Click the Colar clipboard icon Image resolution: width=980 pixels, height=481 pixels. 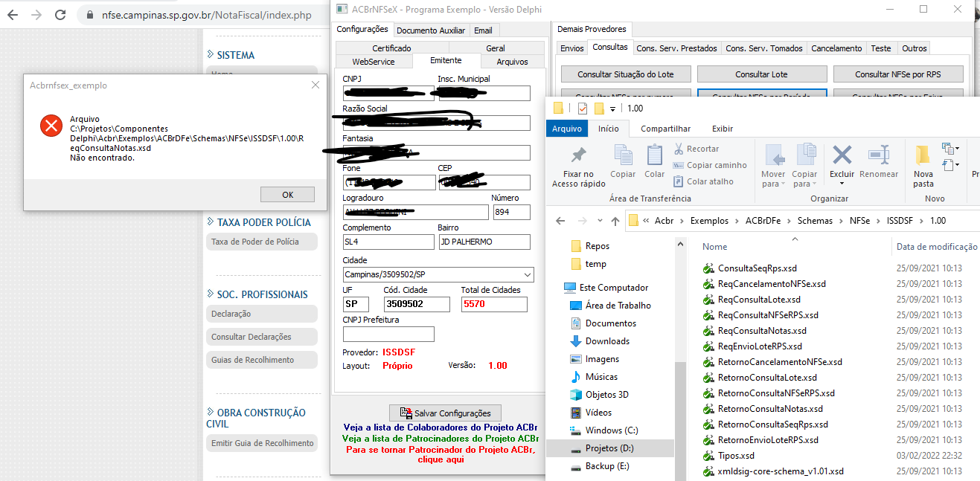click(655, 155)
